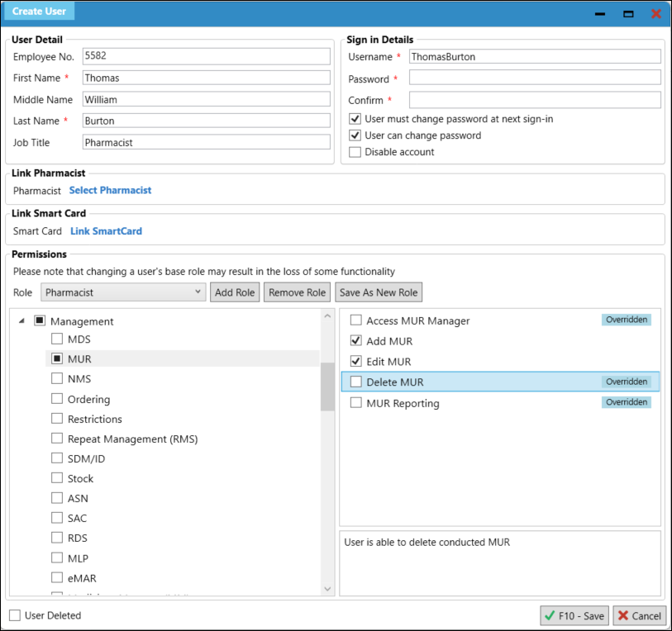
Task: Click the permissions tree scroll-up arrow
Action: point(327,316)
